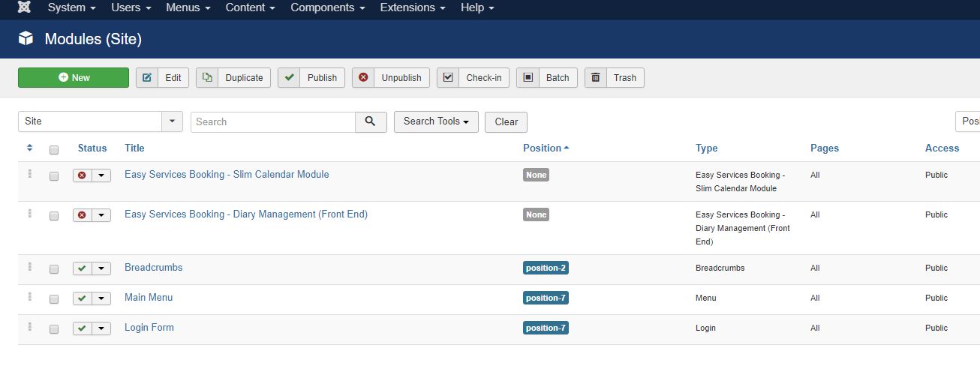
Task: Open the Components menu
Action: (328, 7)
